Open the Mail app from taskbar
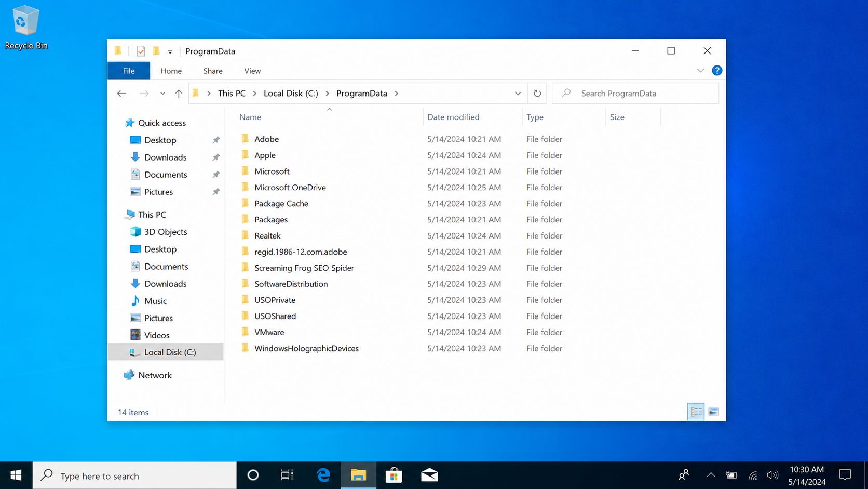The height and width of the screenshot is (489, 868). pyautogui.click(x=429, y=475)
